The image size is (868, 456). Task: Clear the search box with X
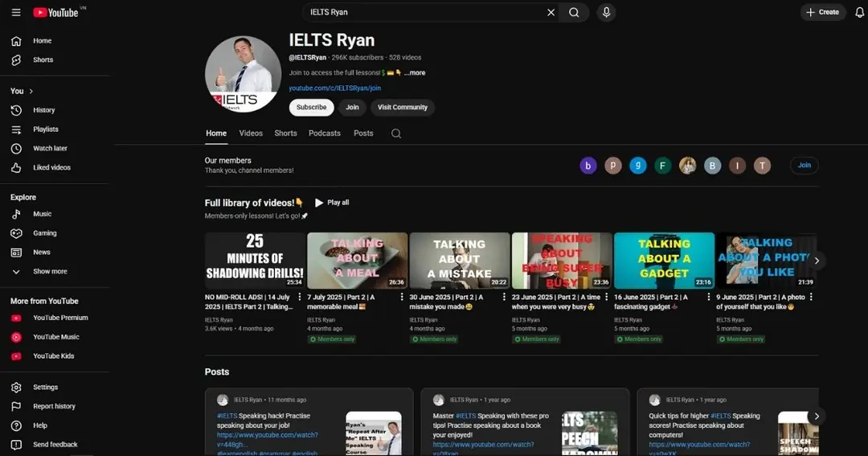coord(551,12)
